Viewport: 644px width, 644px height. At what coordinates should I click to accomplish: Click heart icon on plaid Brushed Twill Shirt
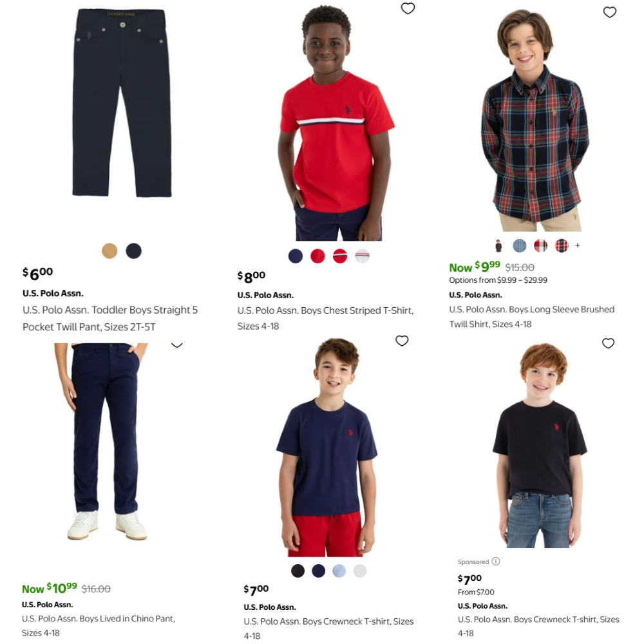click(609, 12)
